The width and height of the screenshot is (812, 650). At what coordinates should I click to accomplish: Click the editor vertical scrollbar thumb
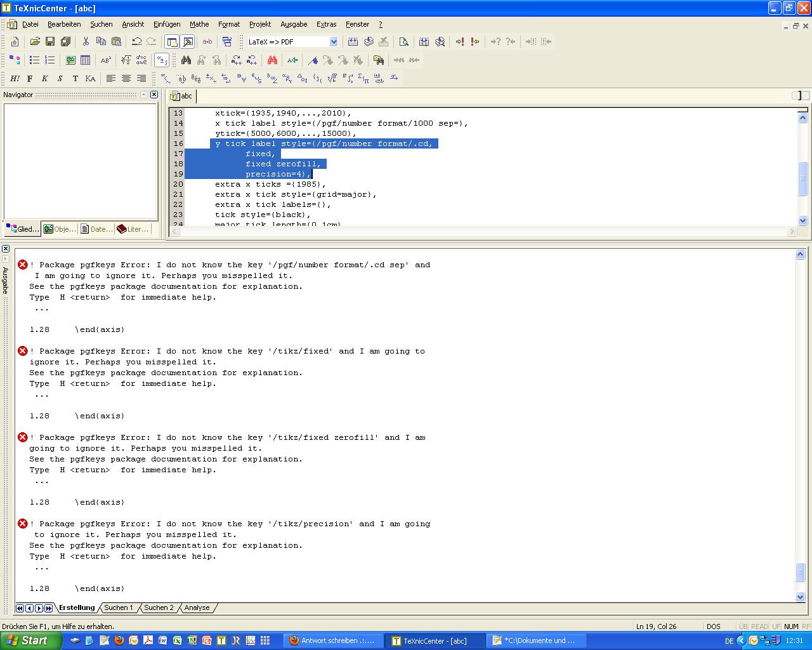(802, 179)
